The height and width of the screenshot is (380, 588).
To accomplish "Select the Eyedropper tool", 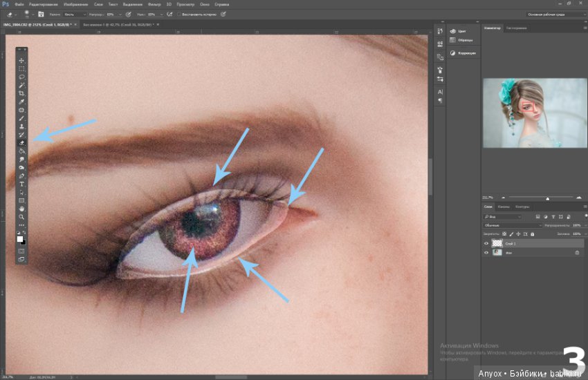I will tap(21, 102).
